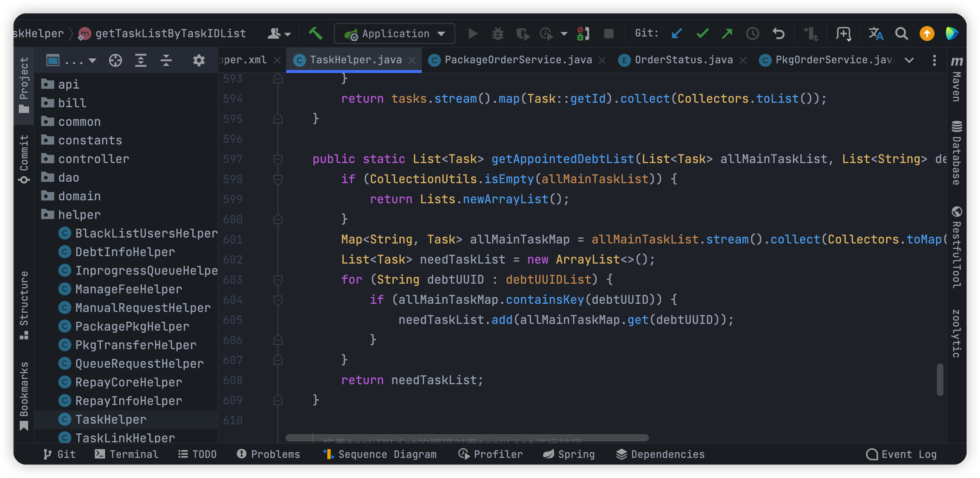The width and height of the screenshot is (980, 478).
Task: Show hidden editor tabs chevron
Action: 909,60
